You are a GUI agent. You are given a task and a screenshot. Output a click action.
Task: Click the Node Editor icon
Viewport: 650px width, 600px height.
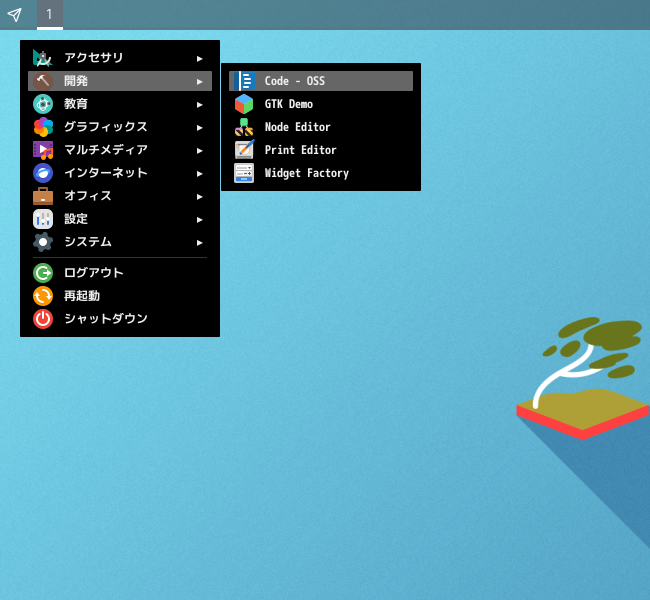point(244,127)
